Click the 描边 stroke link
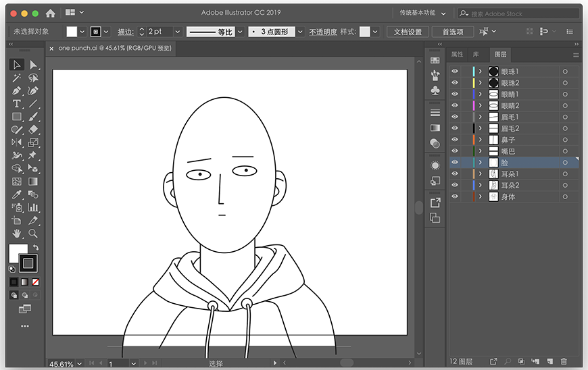Viewport: 588px width, 370px height. coord(126,32)
